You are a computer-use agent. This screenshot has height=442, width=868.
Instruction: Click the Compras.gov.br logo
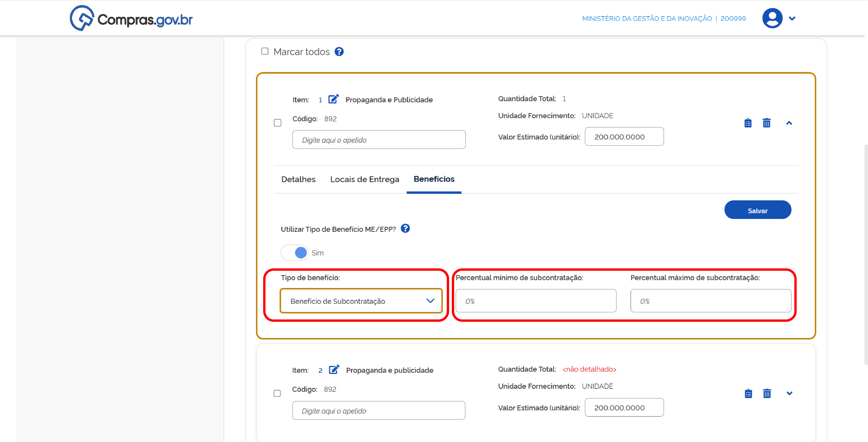tap(131, 19)
